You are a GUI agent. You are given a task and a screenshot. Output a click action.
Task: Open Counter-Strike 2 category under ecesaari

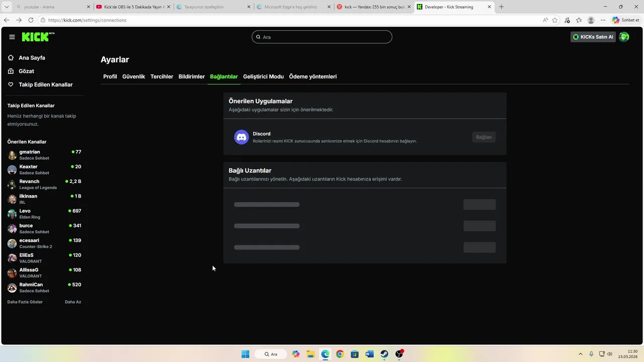(x=36, y=247)
